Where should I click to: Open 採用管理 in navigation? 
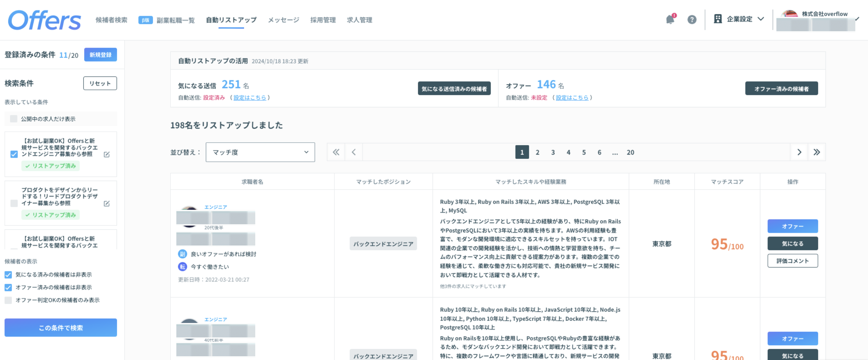click(323, 20)
